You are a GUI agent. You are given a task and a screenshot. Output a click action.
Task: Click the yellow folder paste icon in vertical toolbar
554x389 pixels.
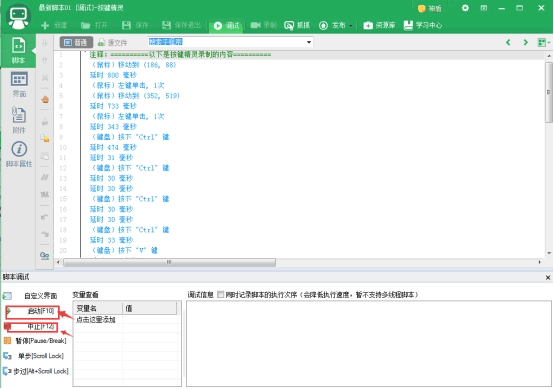point(45,138)
